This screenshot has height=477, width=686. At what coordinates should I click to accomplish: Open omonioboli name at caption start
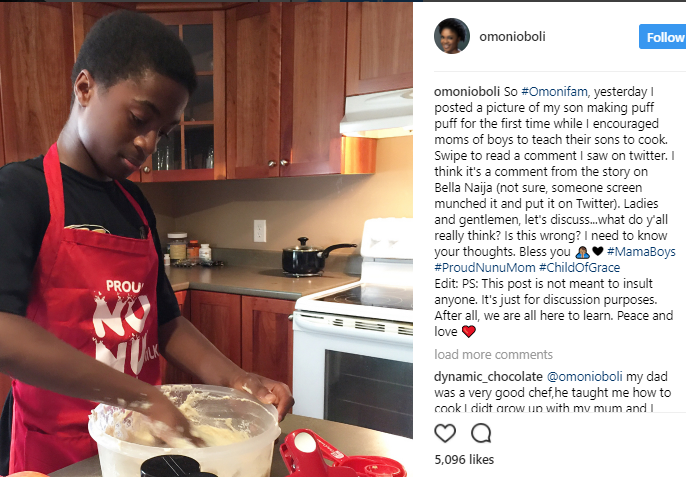click(467, 91)
